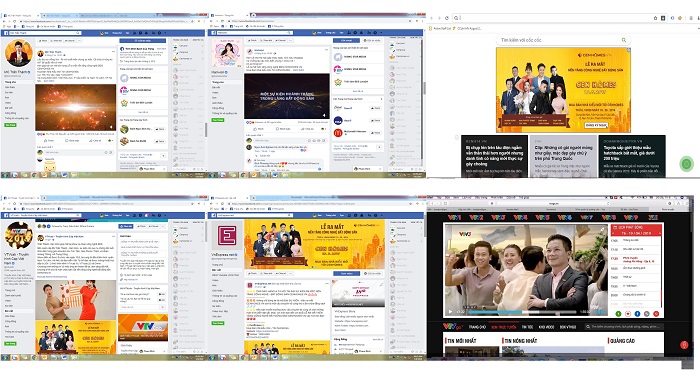
Task: Click red round icon below VTV schedule
Action: 656,314
